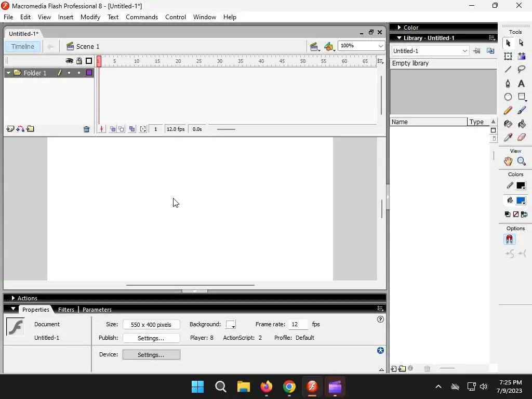This screenshot has height=399, width=532.
Task: Open the blue fill color swatch
Action: click(x=521, y=201)
